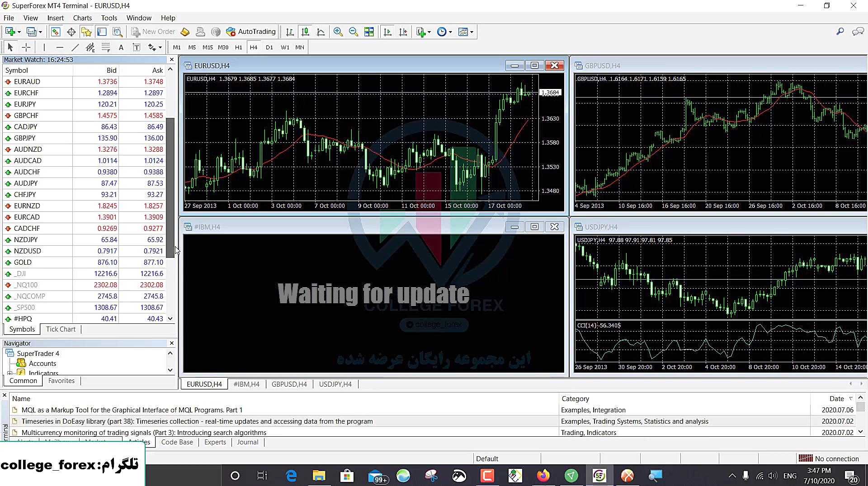Tile chart windows with the grid icon
The width and height of the screenshot is (868, 486).
coord(369,32)
